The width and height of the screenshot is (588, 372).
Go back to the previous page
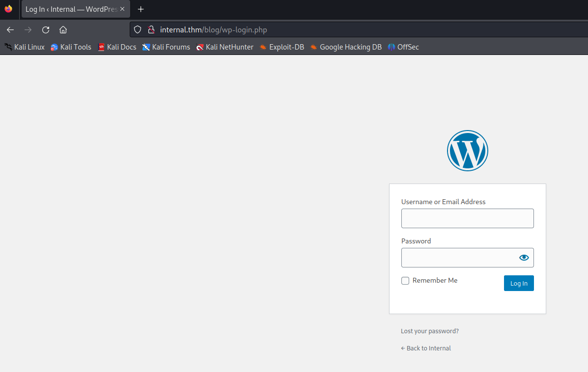pos(10,29)
